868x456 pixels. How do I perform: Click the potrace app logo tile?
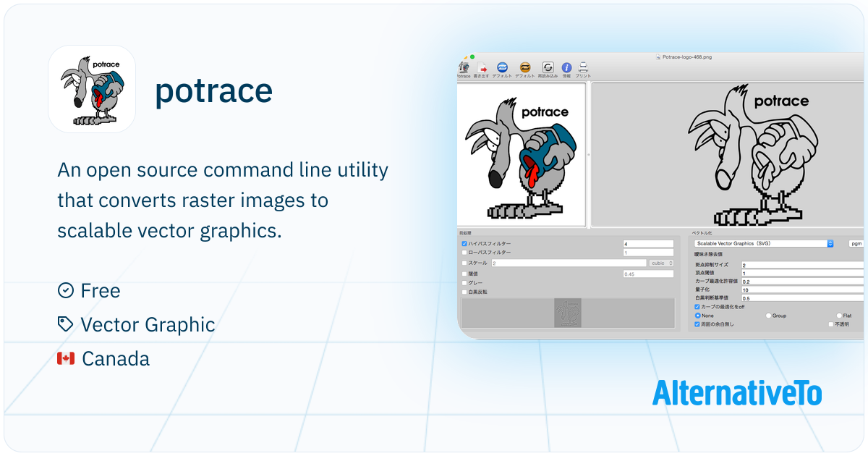(x=92, y=89)
